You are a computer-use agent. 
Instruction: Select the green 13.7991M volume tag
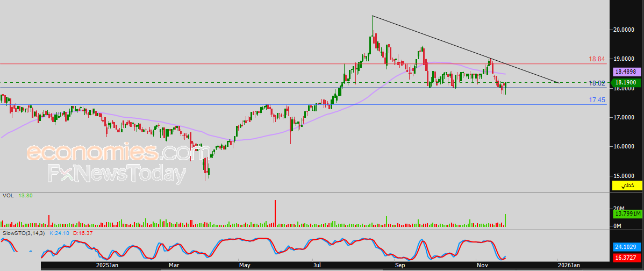tap(627, 213)
